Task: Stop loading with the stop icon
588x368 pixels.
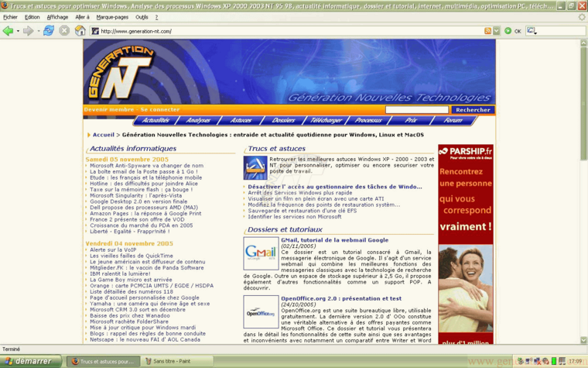Action: pyautogui.click(x=64, y=31)
